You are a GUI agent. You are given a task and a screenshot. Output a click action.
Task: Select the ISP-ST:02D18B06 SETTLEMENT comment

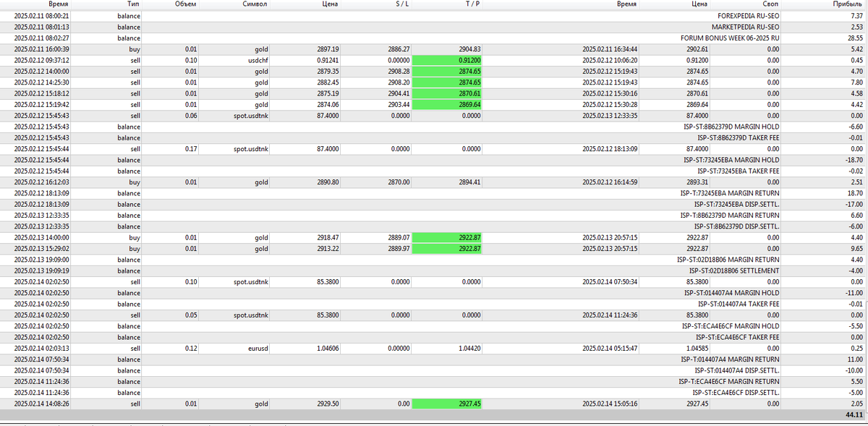(734, 270)
